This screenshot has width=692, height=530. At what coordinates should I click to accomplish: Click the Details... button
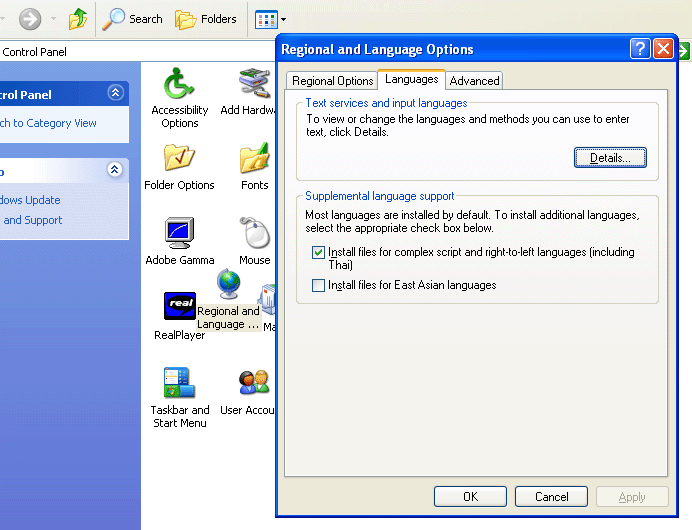coord(610,158)
